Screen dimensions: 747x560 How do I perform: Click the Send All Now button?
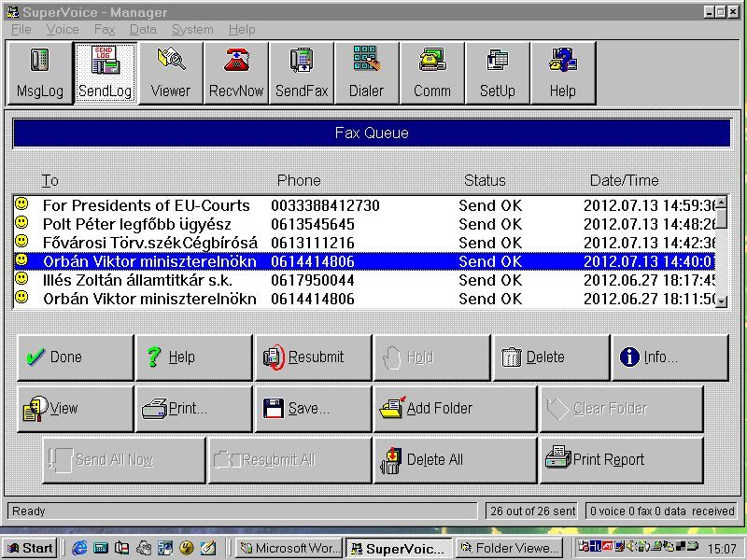[x=124, y=460]
